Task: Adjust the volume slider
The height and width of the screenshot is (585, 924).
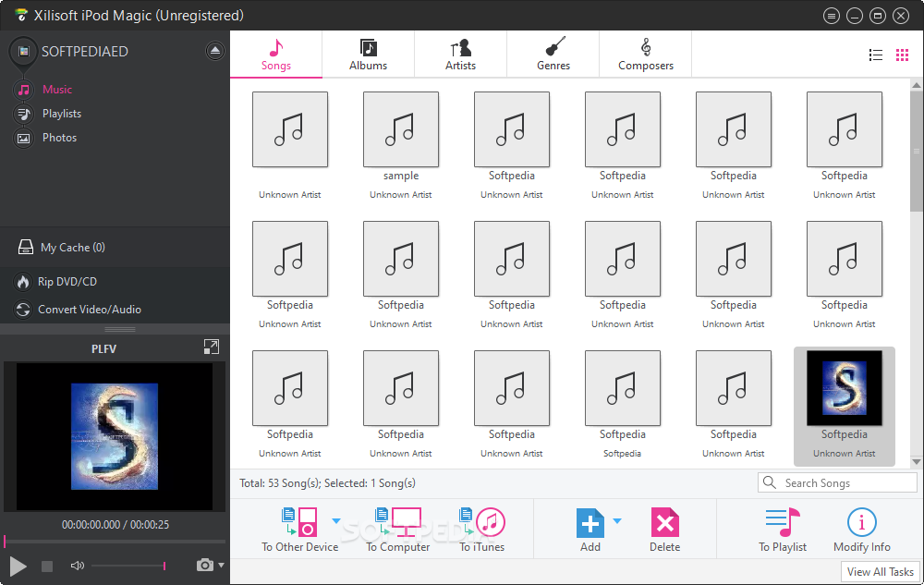Action: 128,566
